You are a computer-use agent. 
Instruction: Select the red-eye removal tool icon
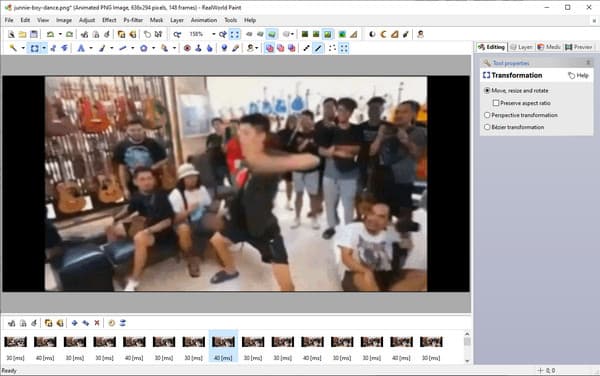point(187,48)
